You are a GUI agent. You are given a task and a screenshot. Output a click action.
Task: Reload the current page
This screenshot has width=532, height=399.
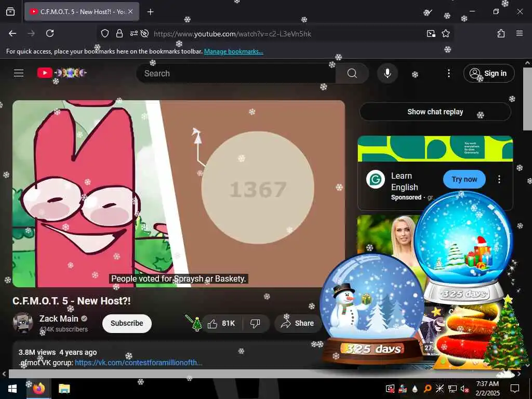(50, 33)
